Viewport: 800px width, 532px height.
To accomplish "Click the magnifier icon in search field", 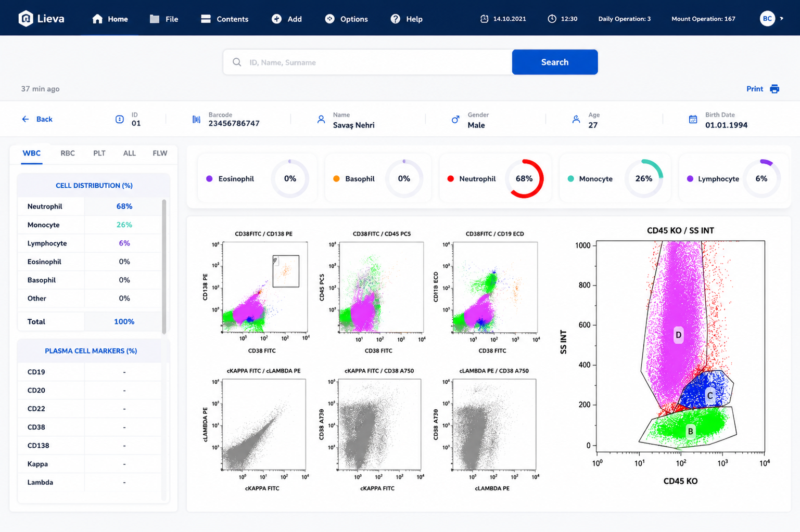I will (x=237, y=62).
